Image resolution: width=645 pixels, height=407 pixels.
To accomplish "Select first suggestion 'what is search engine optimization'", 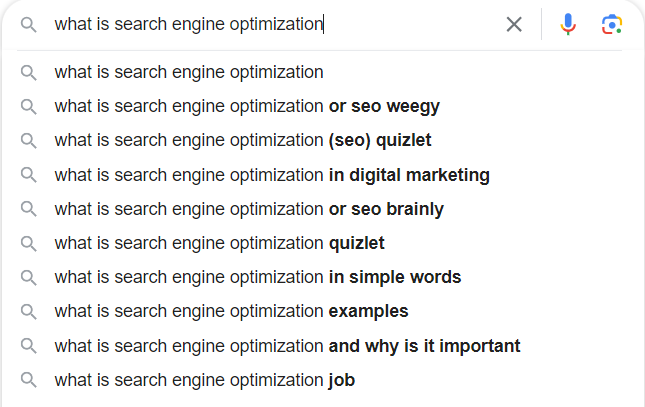I will [189, 72].
